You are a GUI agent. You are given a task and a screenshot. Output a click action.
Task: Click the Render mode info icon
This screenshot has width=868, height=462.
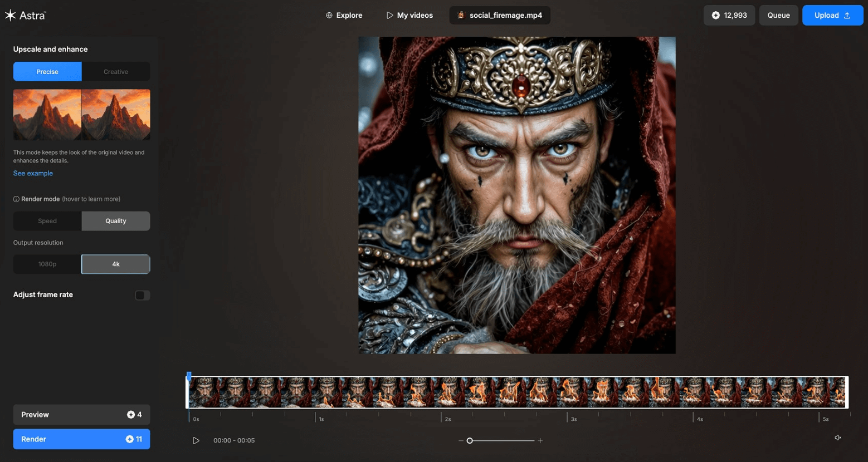[16, 199]
